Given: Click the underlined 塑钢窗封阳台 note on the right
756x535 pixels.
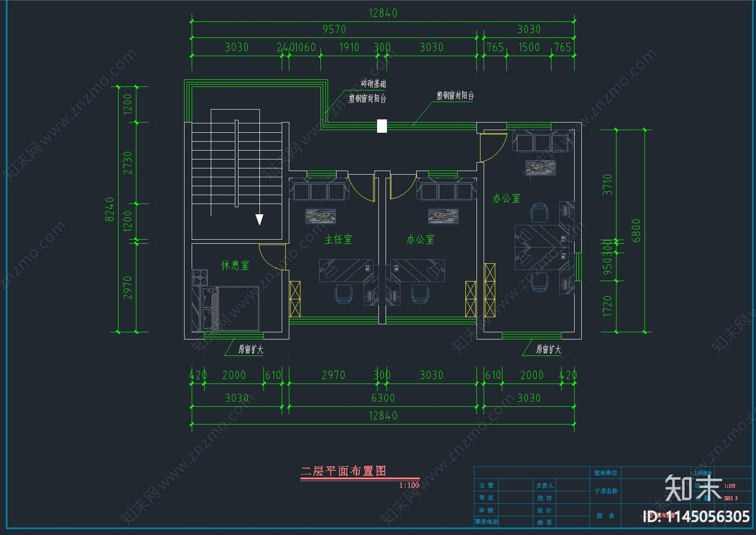Looking at the screenshot, I should (455, 95).
